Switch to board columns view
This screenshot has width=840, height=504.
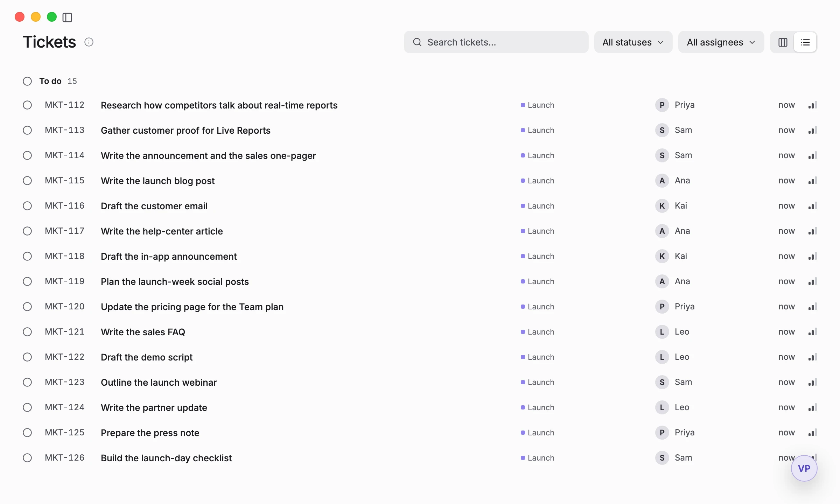click(783, 42)
